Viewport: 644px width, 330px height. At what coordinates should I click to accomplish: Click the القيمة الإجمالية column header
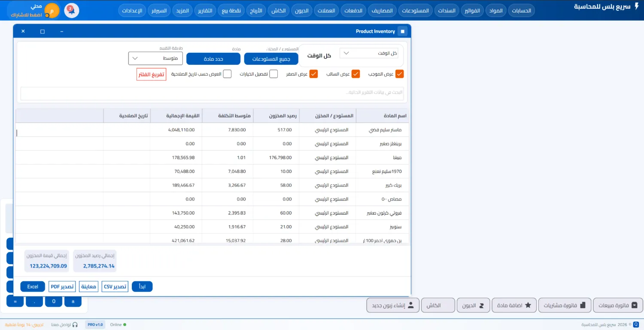tap(176, 116)
